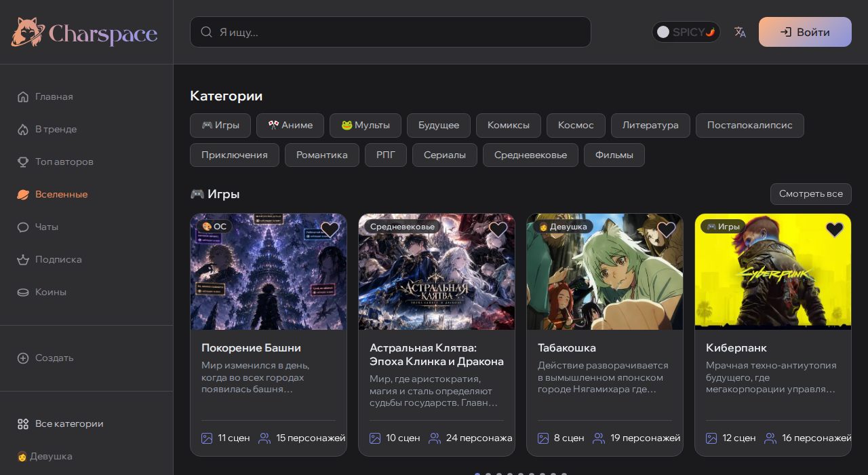Viewport: 868px width, 475px height.
Task: Select the Литература category chip
Action: tap(650, 126)
